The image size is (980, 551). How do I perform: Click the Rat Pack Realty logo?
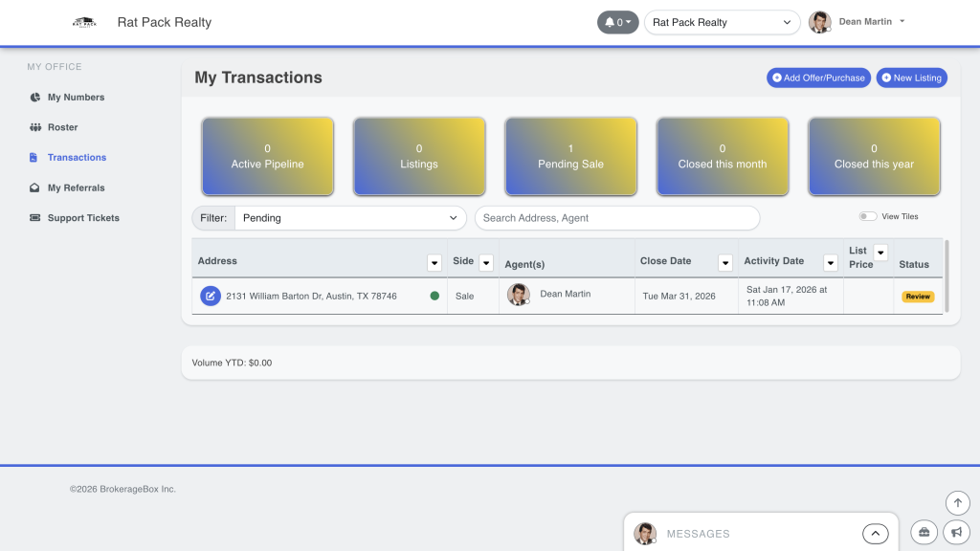84,22
